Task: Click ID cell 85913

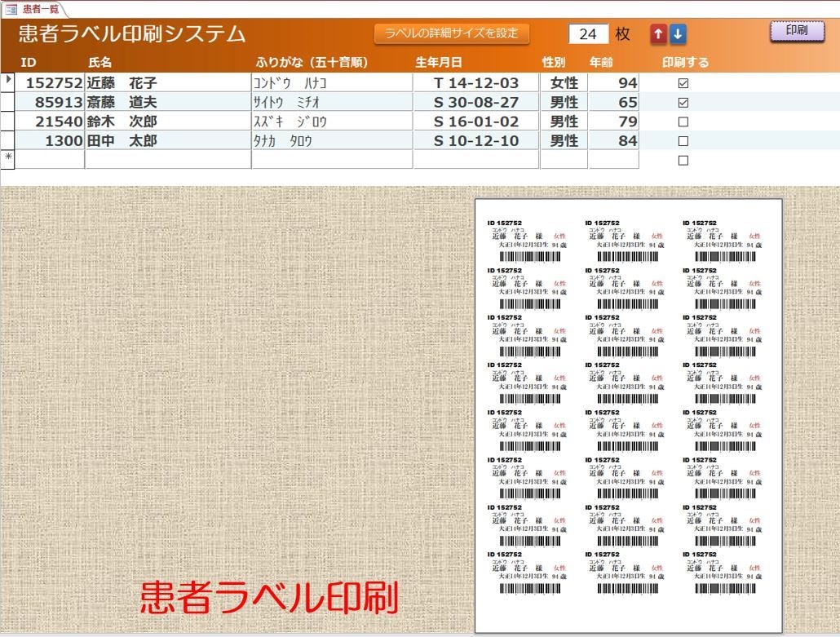Action: coord(49,102)
